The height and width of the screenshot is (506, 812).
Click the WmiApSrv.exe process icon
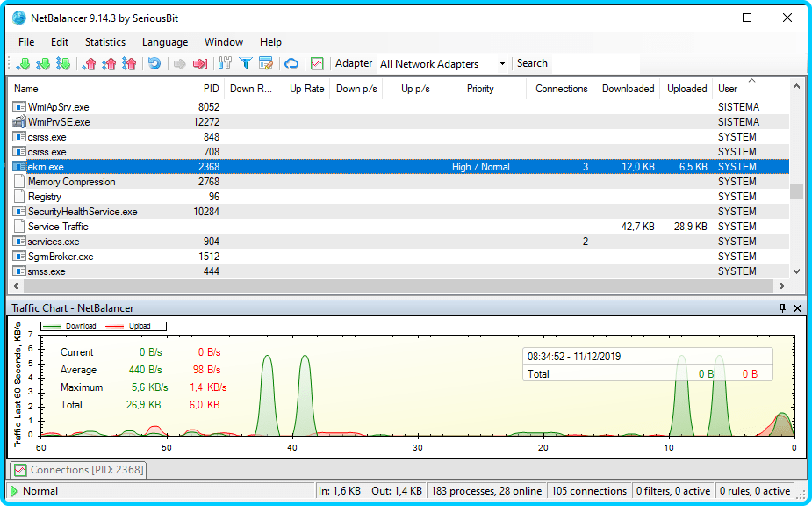click(x=19, y=107)
